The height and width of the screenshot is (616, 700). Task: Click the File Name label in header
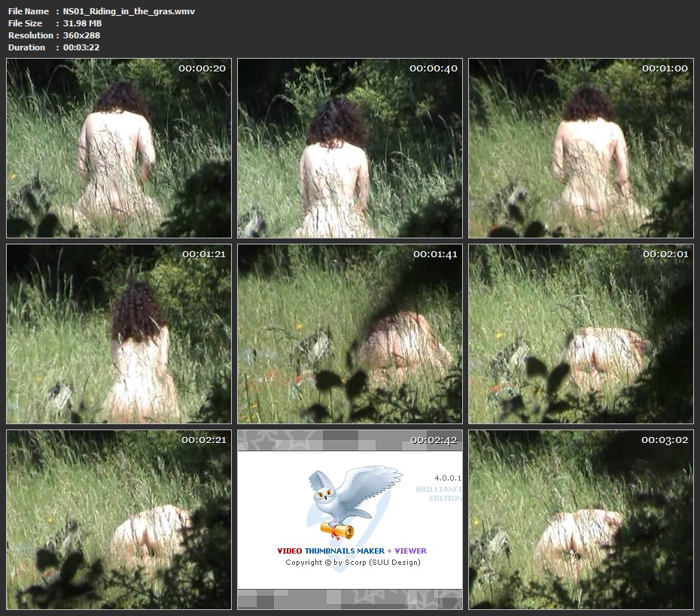(x=29, y=11)
